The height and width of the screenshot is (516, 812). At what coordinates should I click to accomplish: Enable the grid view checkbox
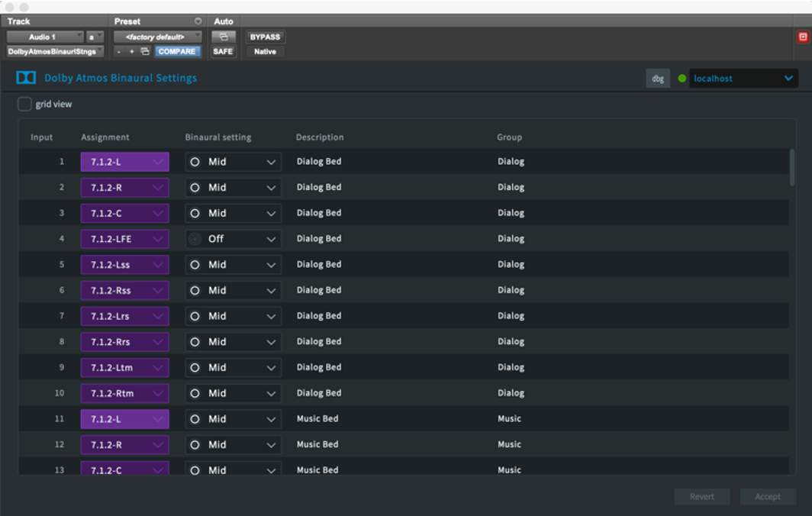(x=24, y=103)
